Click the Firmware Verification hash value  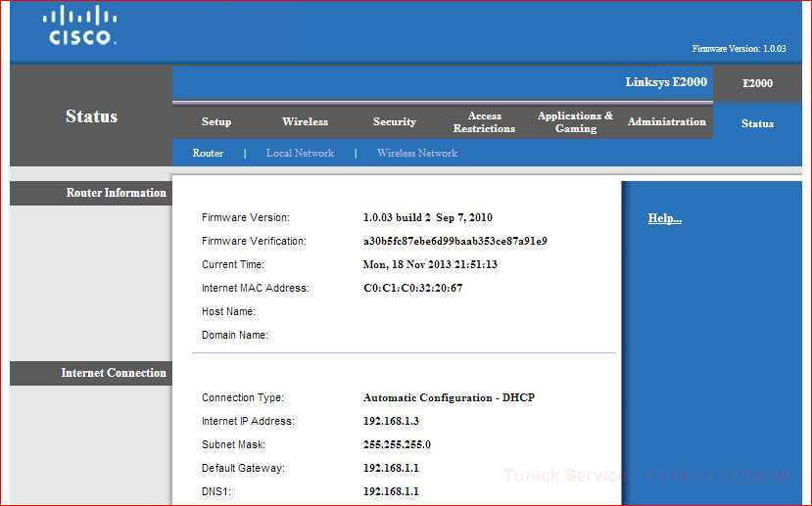click(x=455, y=241)
